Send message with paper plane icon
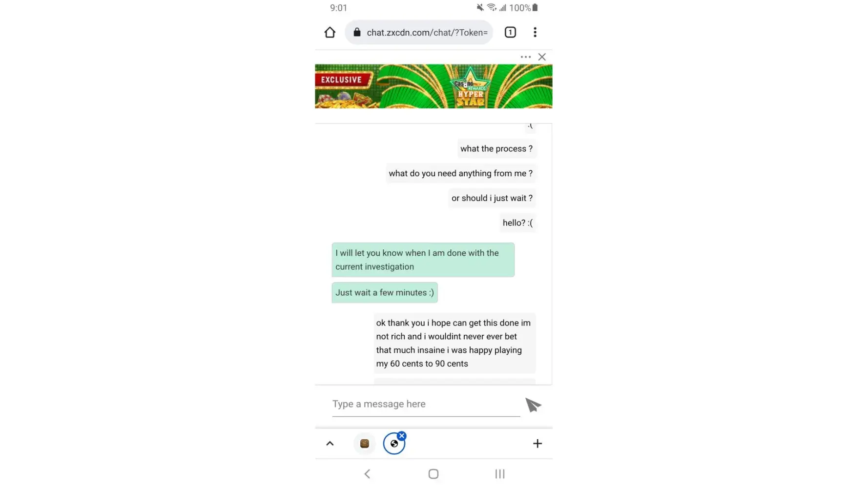This screenshot has height=488, width=868. 533,405
